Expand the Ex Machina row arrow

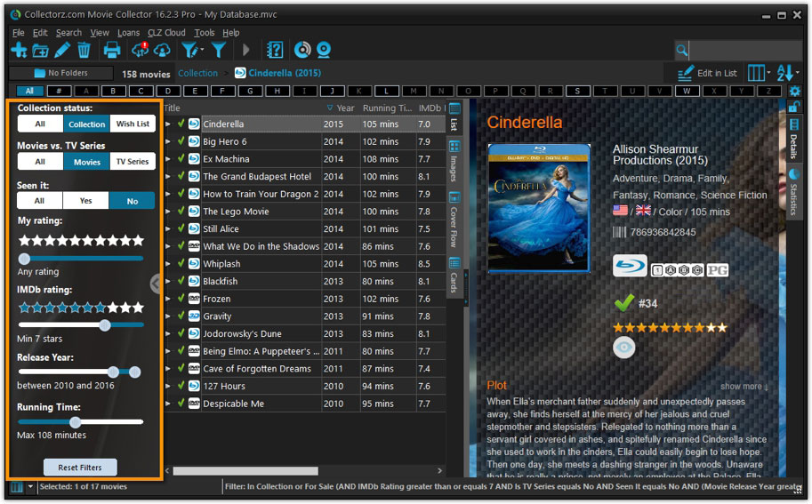point(168,159)
